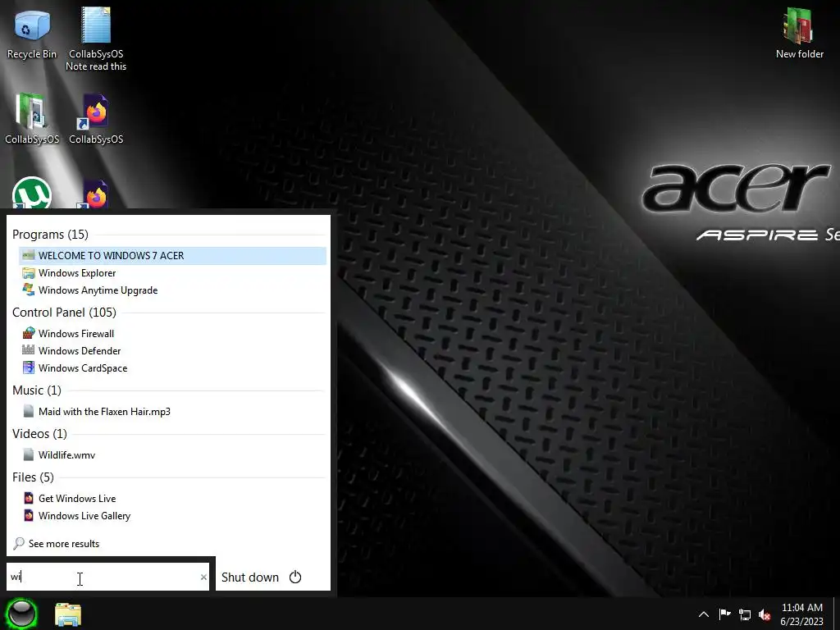Click the Wildlife.wmv file icon

tap(29, 454)
